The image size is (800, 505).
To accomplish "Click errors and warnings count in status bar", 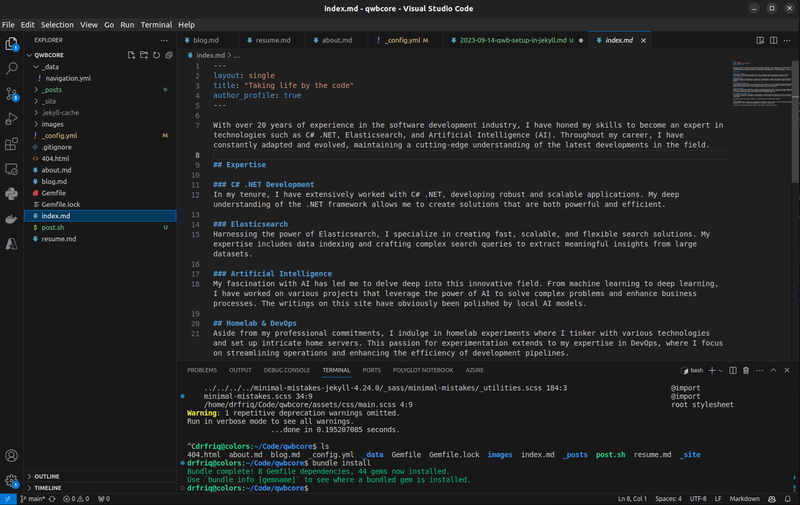I will [x=76, y=499].
